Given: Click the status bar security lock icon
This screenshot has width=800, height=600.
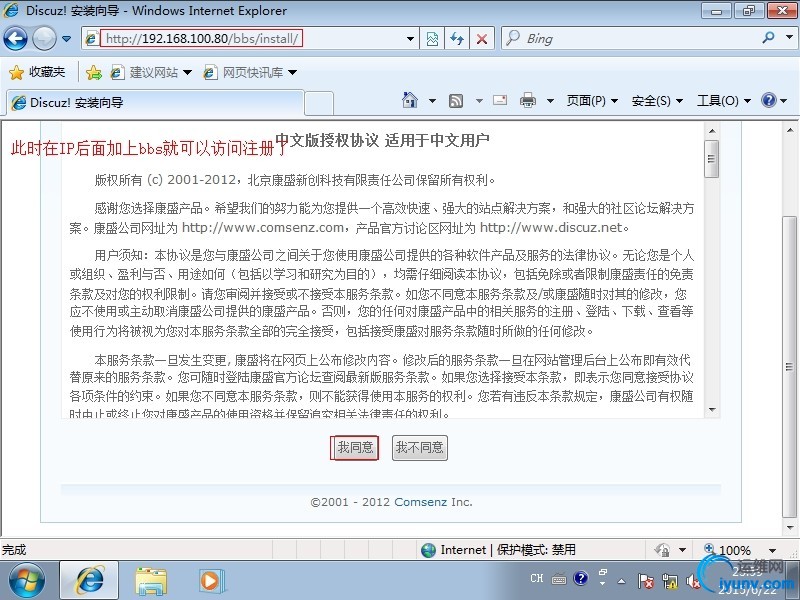Looking at the screenshot, I should pyautogui.click(x=662, y=550).
